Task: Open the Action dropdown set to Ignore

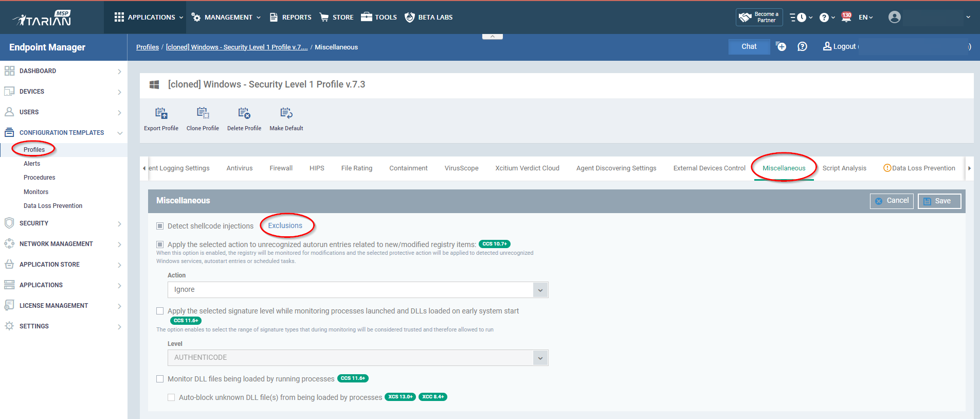Action: (x=358, y=290)
